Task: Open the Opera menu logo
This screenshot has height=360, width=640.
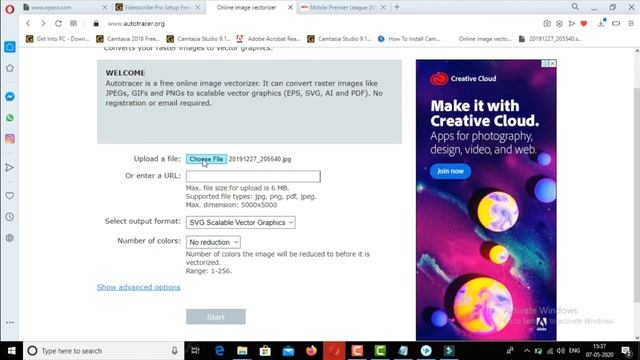Action: coord(9,9)
